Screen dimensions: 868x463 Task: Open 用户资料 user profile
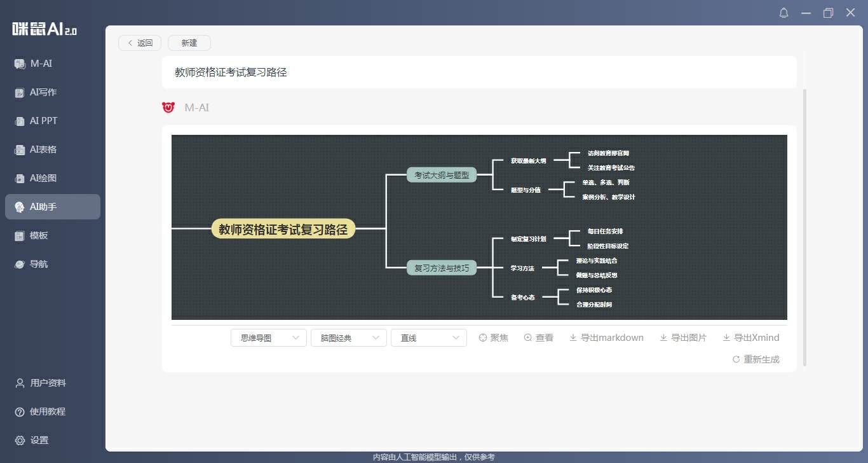[x=48, y=383]
